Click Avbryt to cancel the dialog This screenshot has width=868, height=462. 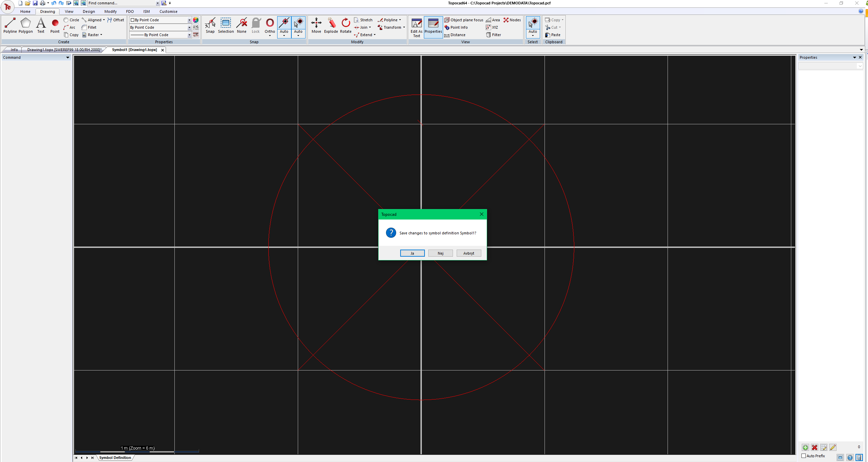468,253
